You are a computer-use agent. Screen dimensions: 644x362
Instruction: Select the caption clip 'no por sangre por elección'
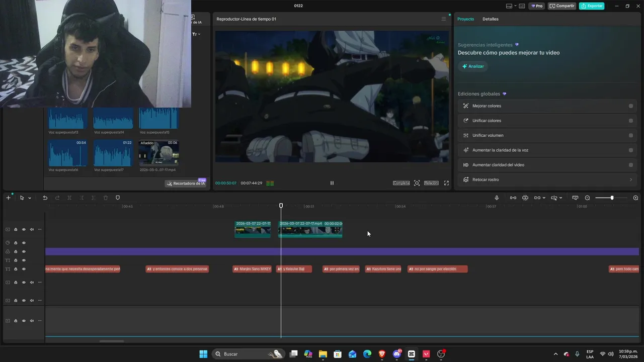[437, 269]
